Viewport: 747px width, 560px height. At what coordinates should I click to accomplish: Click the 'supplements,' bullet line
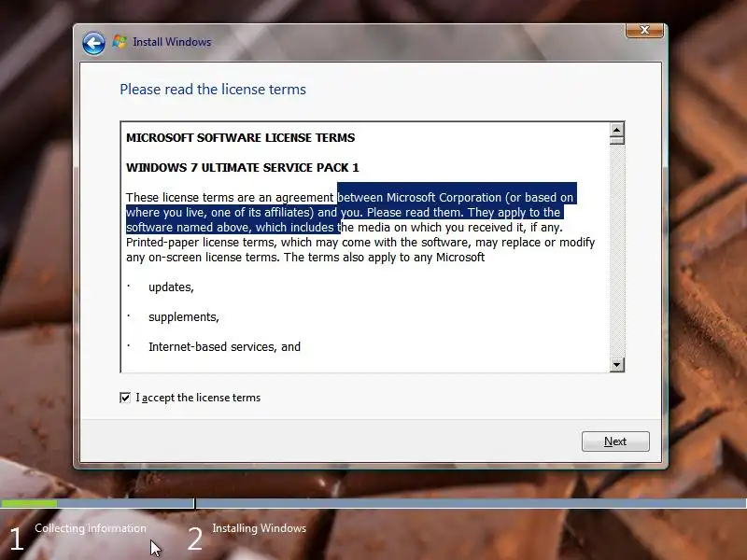pyautogui.click(x=183, y=317)
